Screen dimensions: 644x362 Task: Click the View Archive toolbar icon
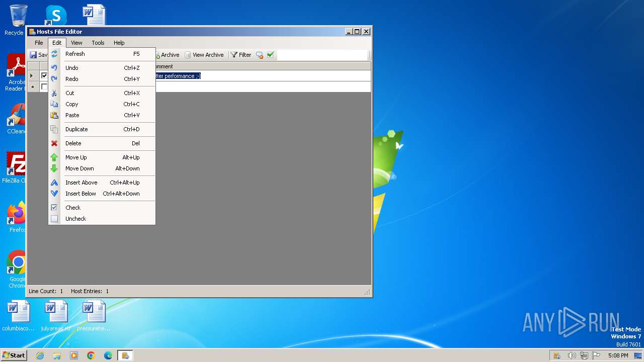(188, 55)
